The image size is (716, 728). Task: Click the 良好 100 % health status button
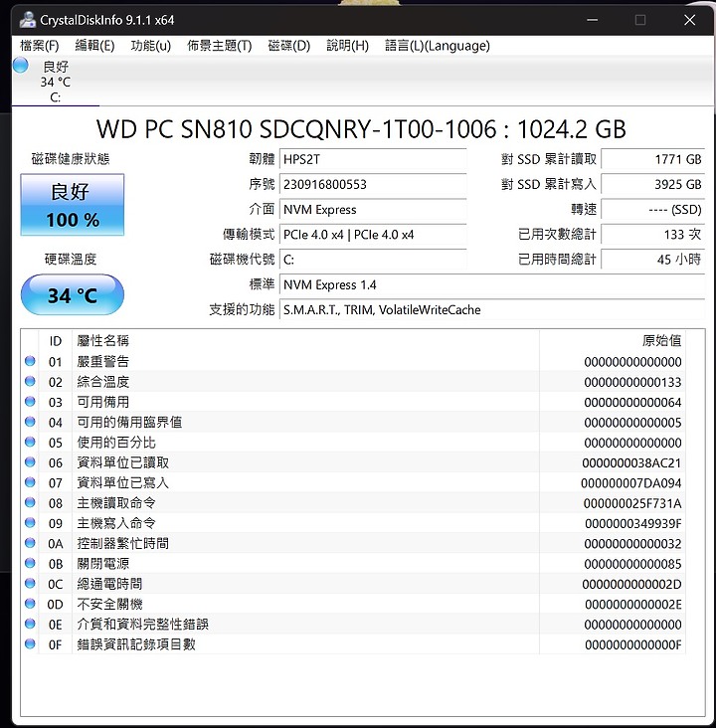(x=73, y=205)
